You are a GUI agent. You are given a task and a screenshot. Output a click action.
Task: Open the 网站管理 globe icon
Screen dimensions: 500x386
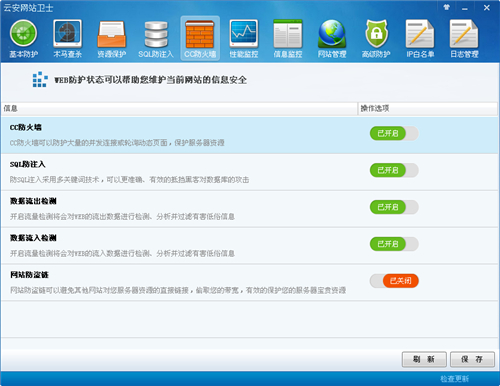pos(332,39)
